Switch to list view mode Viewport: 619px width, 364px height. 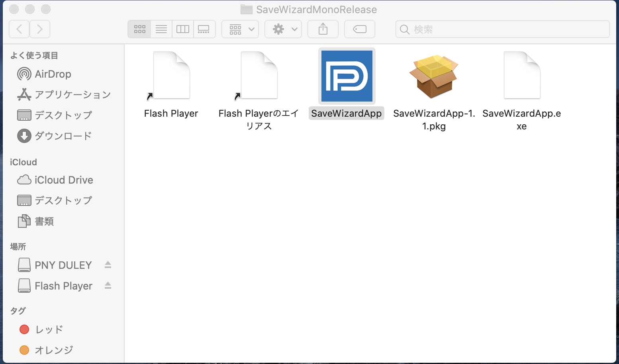[161, 29]
